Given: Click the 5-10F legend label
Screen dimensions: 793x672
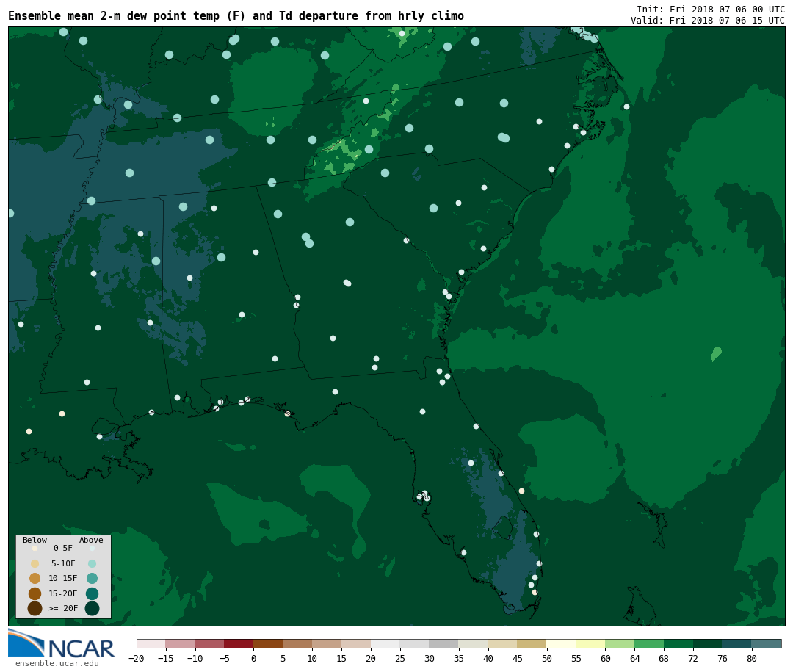Looking at the screenshot, I should click(x=63, y=563).
